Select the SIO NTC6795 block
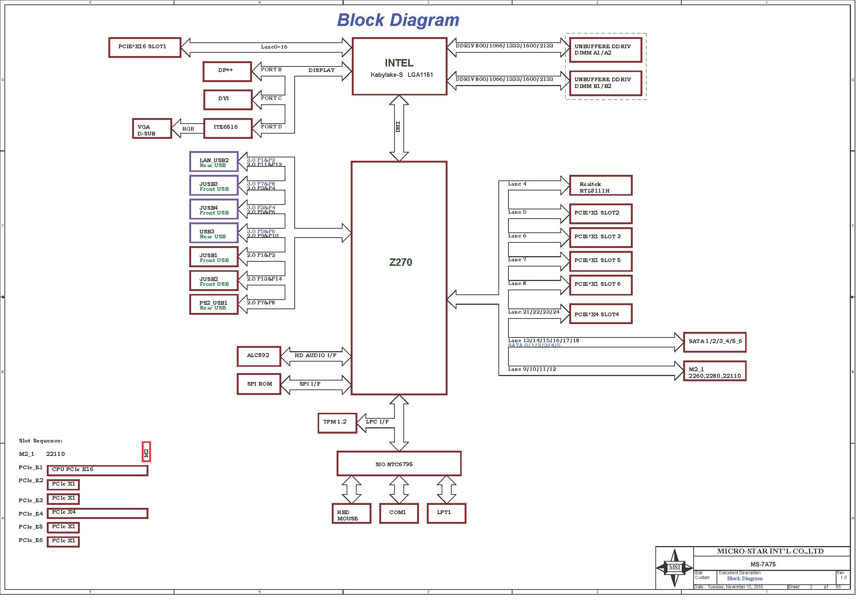 (399, 464)
